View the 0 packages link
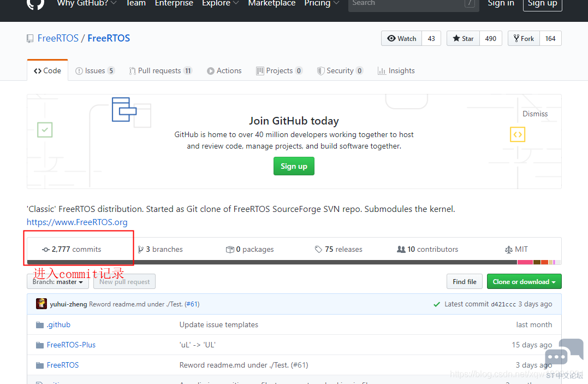This screenshot has width=588, height=384. point(250,249)
